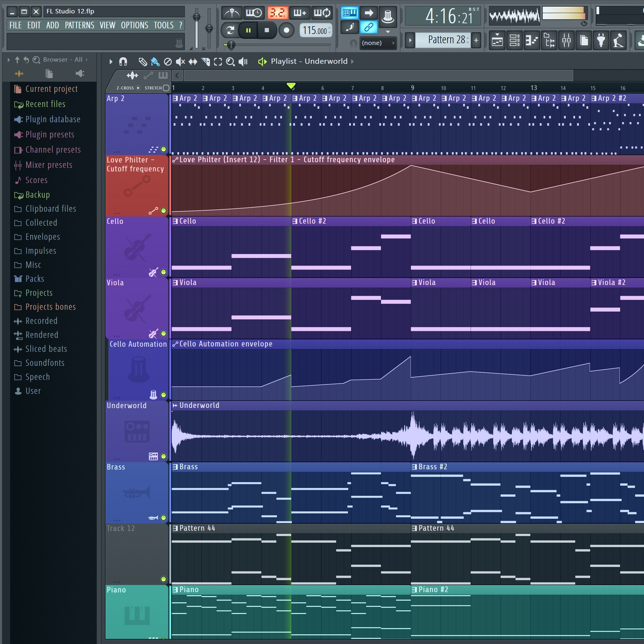The width and height of the screenshot is (644, 644).
Task: Click the song position slider
Action: pyautogui.click(x=231, y=45)
